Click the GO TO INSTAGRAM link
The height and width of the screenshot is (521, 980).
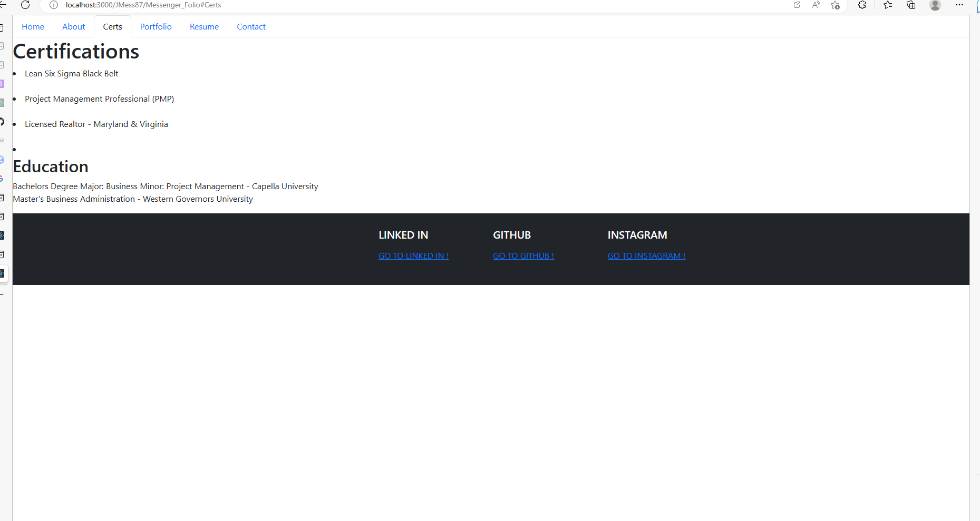[x=646, y=255]
